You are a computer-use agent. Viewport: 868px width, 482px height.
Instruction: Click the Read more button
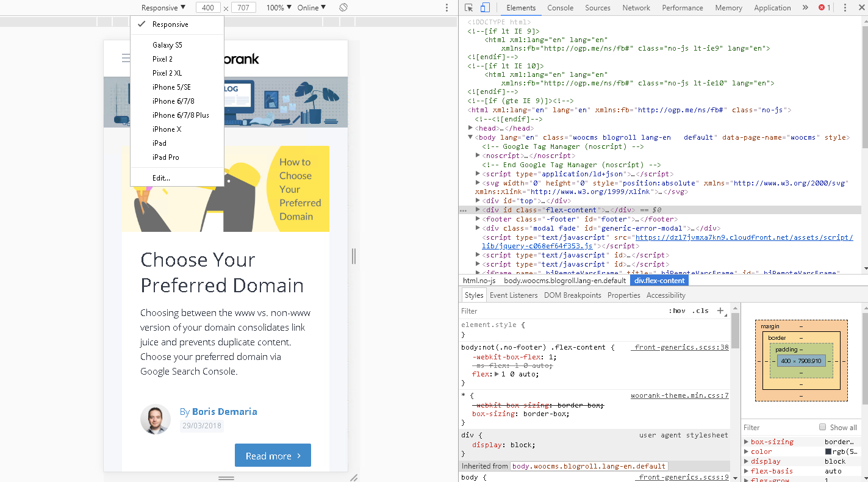pyautogui.click(x=273, y=455)
